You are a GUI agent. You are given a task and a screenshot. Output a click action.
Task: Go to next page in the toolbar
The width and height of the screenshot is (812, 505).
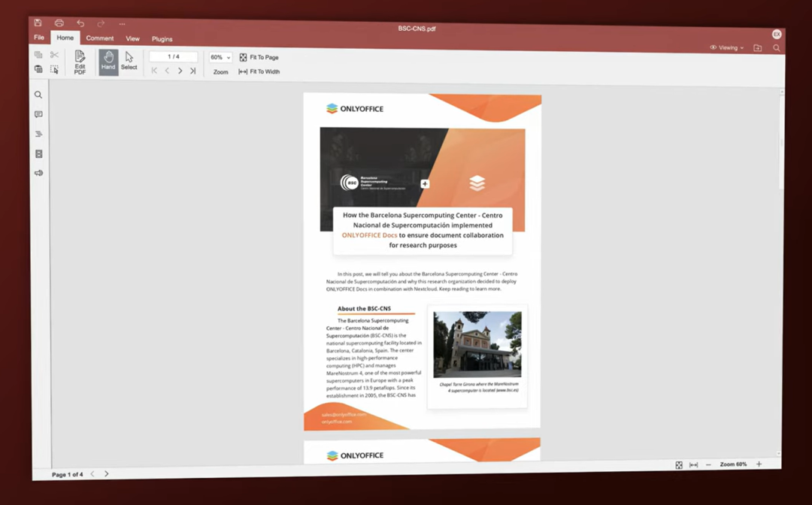click(180, 71)
